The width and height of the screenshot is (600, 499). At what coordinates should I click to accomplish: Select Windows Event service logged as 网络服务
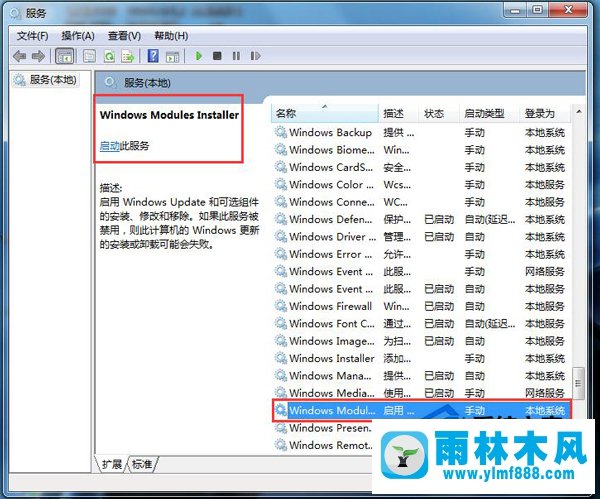coord(421,271)
